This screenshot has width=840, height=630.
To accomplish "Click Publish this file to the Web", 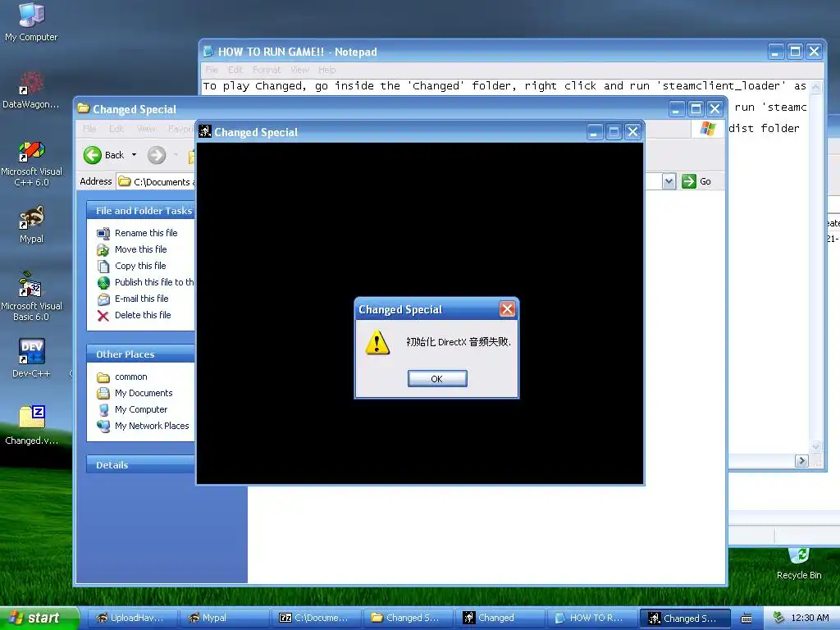I will coord(154,282).
